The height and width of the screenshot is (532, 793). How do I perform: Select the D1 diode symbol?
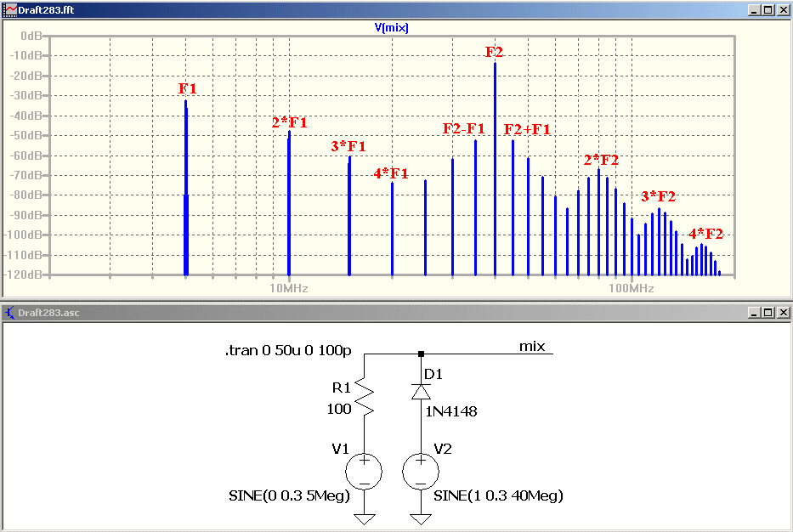pyautogui.click(x=421, y=392)
